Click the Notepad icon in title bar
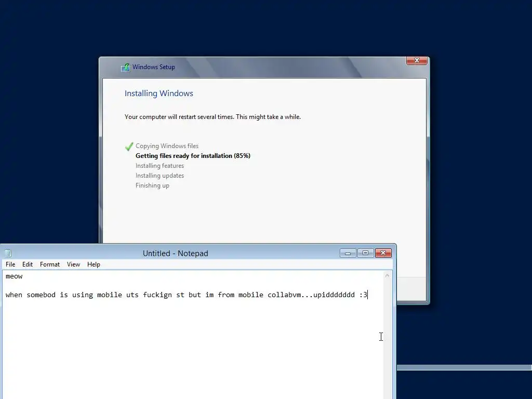This screenshot has width=532, height=399. [x=8, y=253]
